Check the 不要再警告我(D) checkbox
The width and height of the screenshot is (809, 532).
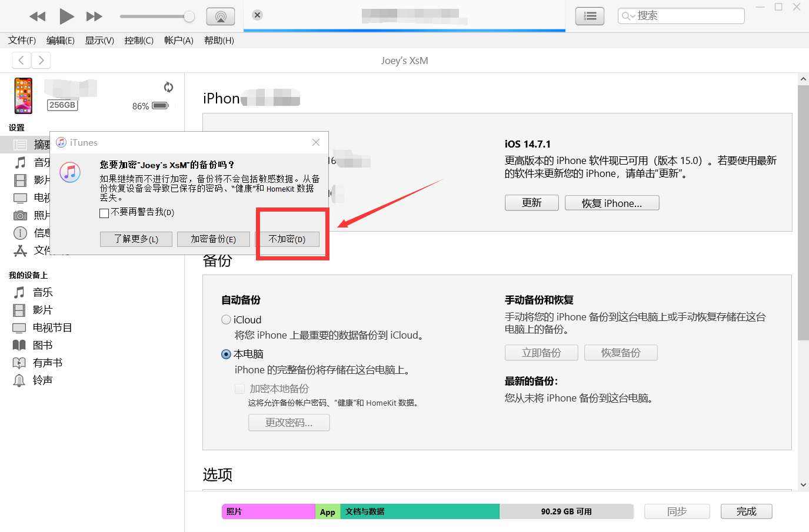[104, 213]
